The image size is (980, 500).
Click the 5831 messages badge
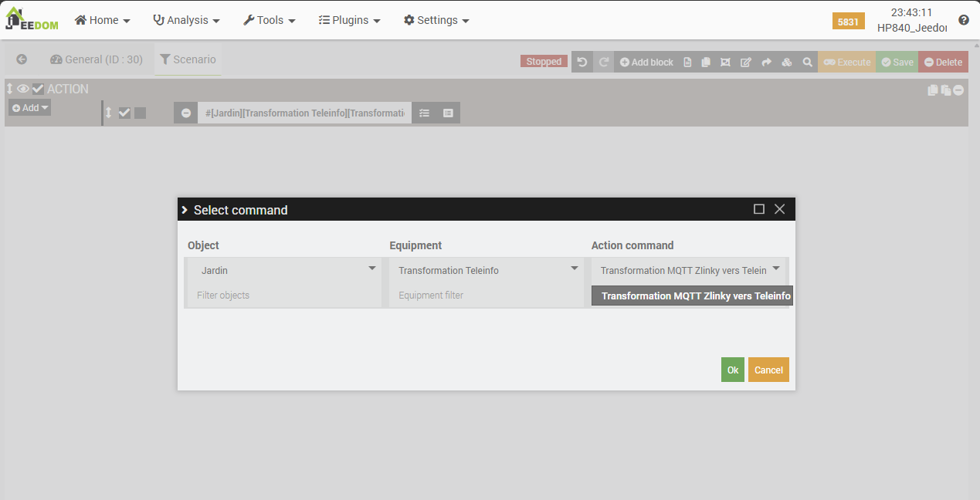pos(848,22)
